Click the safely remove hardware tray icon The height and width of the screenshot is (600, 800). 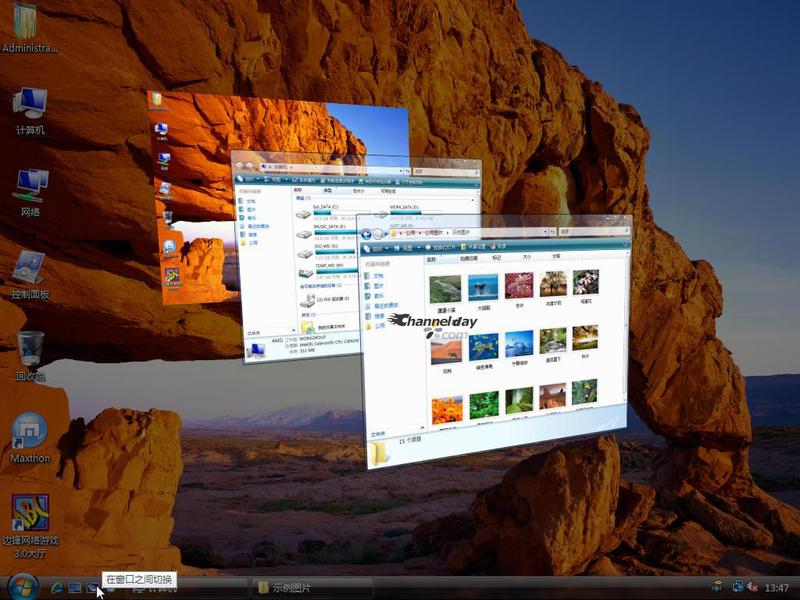coord(717,587)
